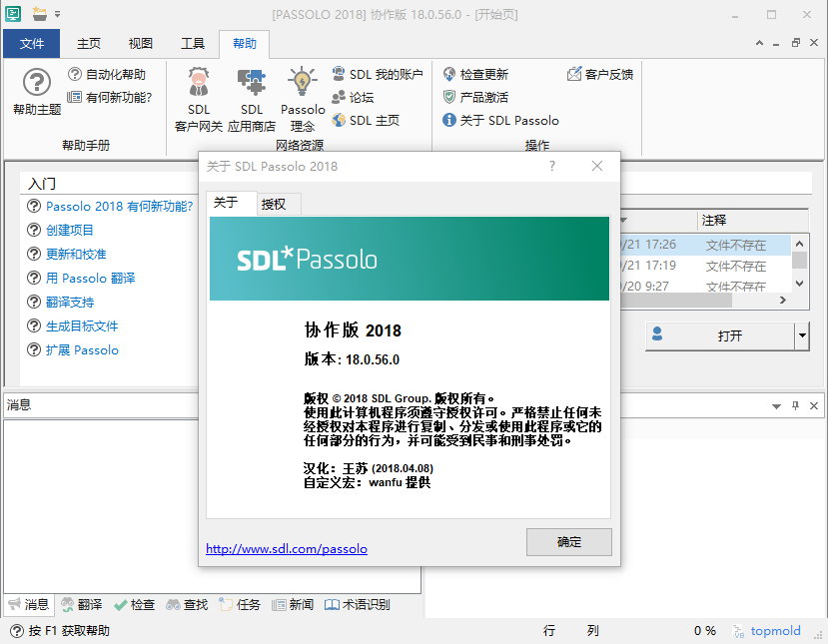This screenshot has width=828, height=644.
Task: Click the 确定 button in About dialog
Action: coord(568,542)
